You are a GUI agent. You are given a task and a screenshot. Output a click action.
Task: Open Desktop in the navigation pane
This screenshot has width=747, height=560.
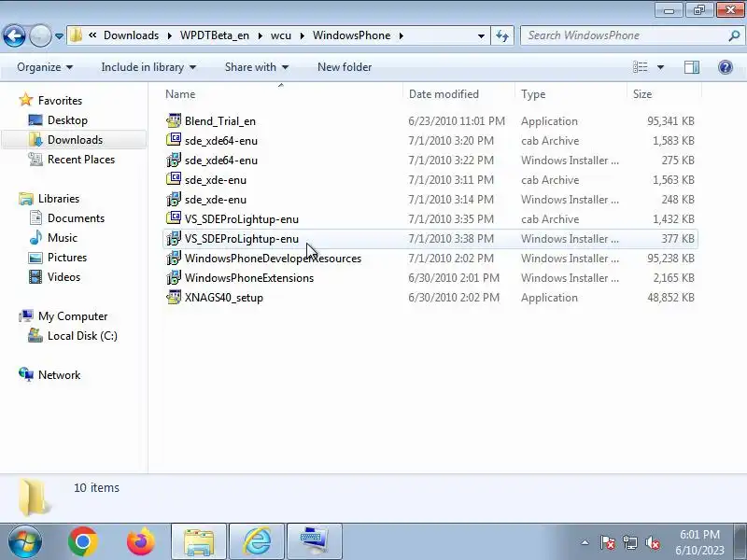click(67, 120)
